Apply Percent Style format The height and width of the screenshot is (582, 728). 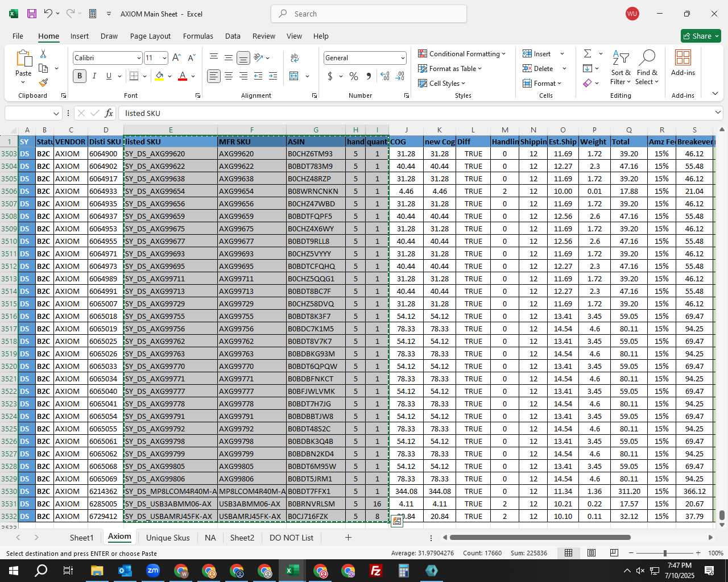click(x=354, y=76)
